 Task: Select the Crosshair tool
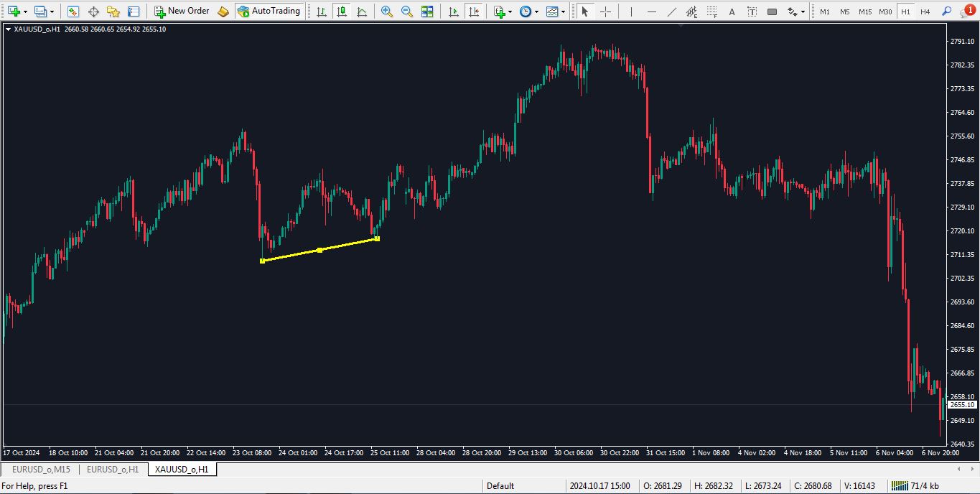coord(605,11)
